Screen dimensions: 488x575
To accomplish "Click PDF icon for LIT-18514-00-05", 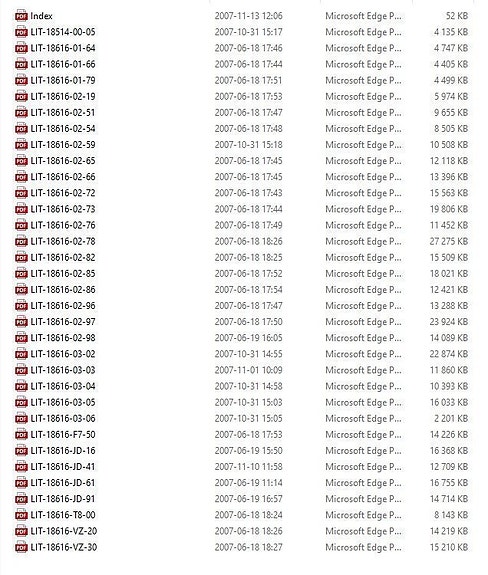I will (x=21, y=32).
